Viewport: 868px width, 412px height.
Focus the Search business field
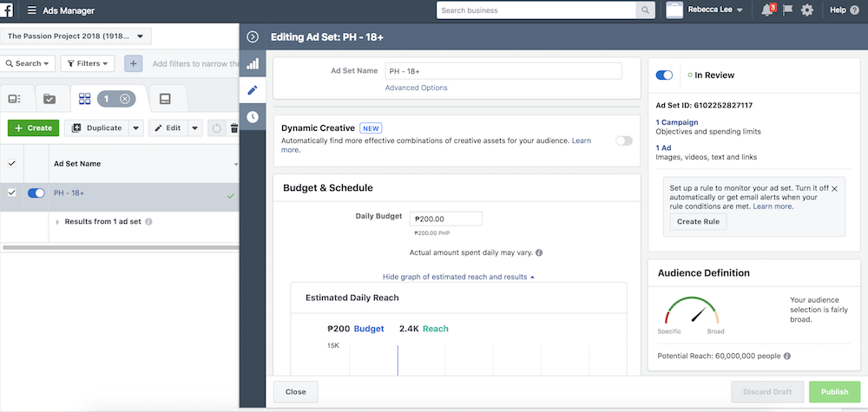coord(536,10)
